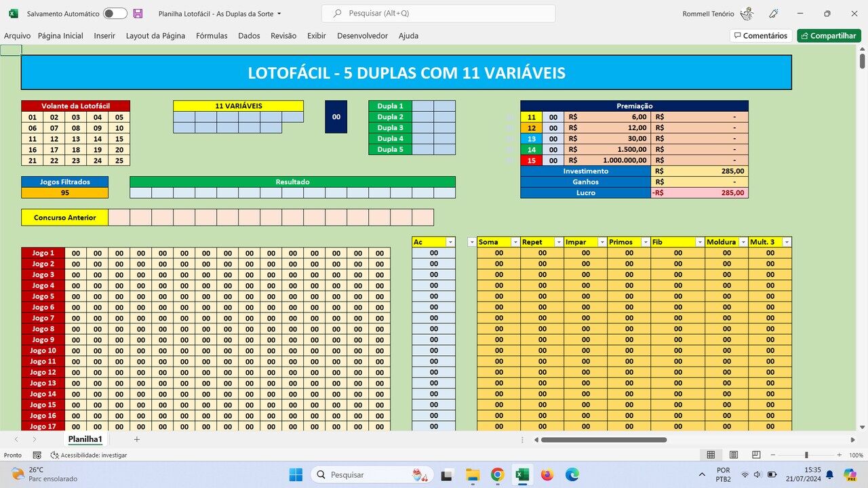Show hidden system tray icons chevron
This screenshot has height=488, width=868.
(702, 474)
